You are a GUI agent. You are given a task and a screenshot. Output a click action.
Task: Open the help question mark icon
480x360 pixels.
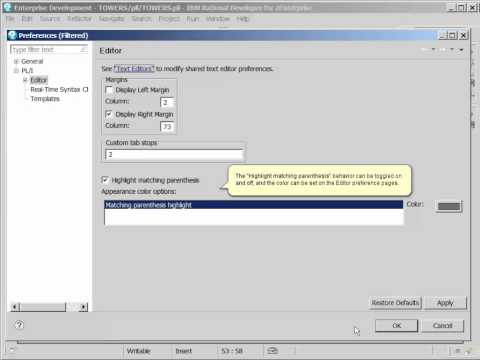pos(19,324)
